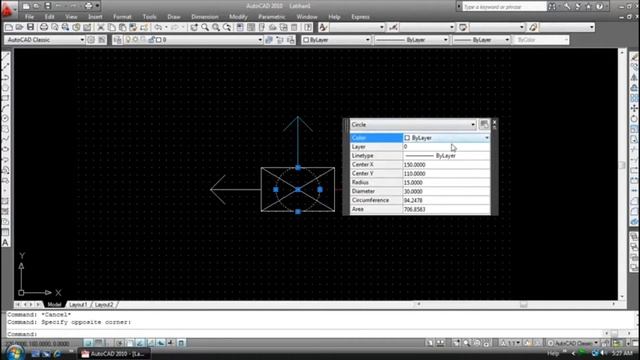Toggle Ortho Mode in status bar

(109, 343)
